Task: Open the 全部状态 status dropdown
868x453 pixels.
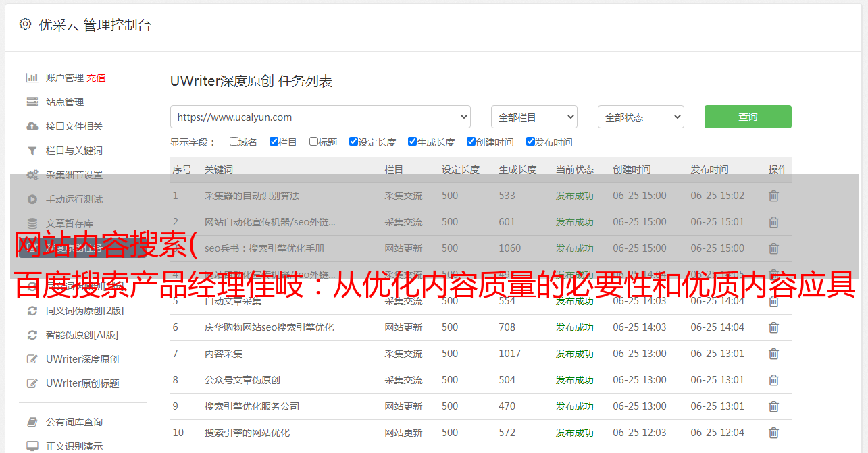Action: (641, 117)
